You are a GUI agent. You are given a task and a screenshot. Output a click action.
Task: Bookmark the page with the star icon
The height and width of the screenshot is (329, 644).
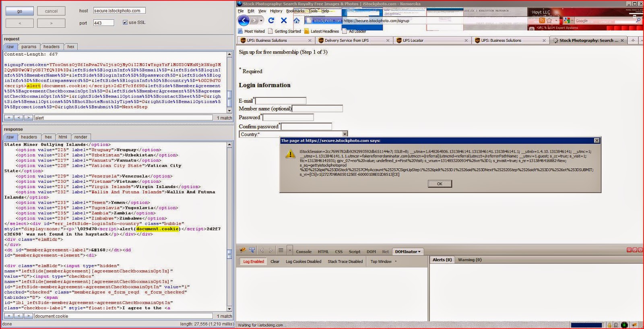549,21
